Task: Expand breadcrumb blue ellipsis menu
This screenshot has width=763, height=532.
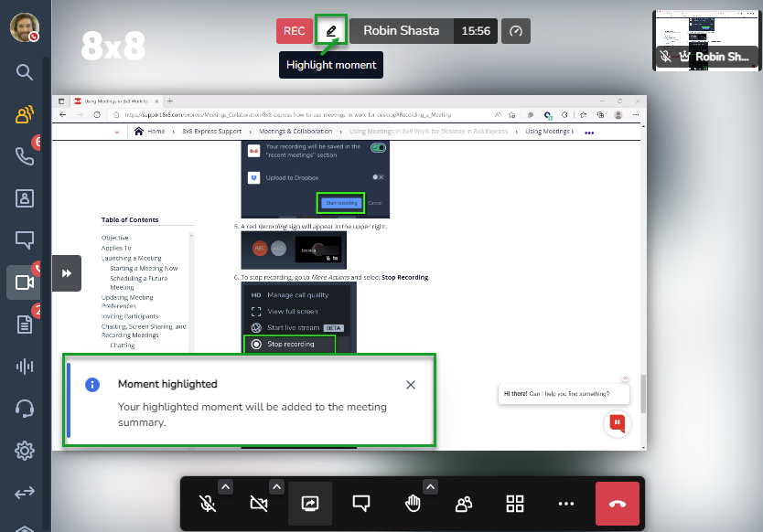Action: tap(589, 133)
